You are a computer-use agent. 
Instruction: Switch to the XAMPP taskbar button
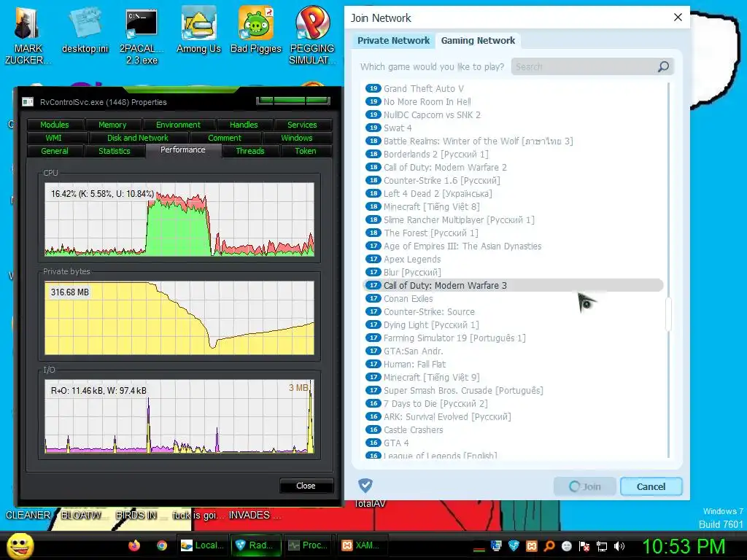[363, 545]
